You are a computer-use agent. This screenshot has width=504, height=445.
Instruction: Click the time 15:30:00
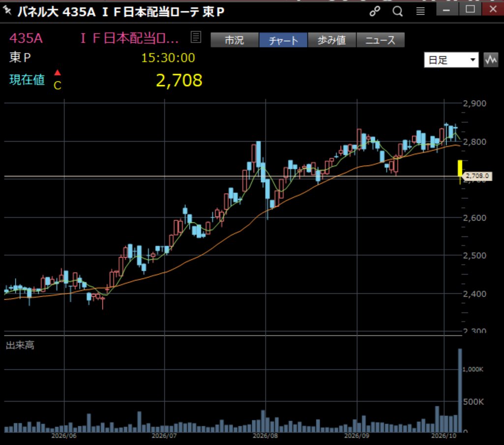click(x=168, y=58)
